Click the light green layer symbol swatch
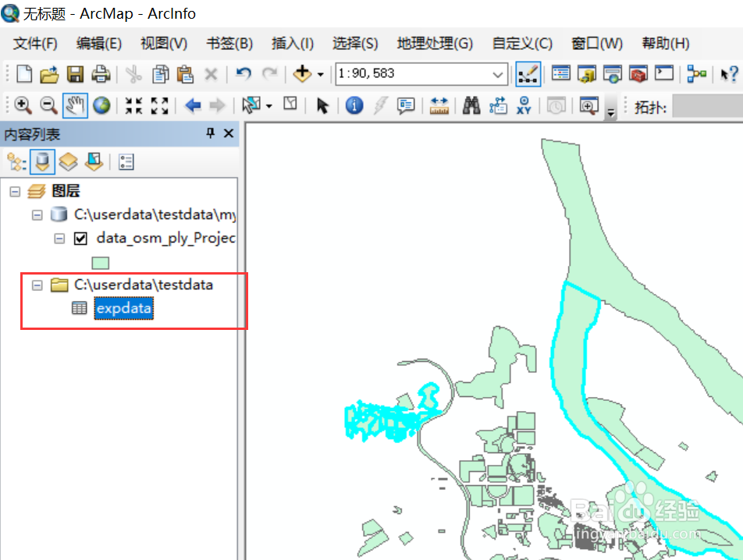This screenshot has width=743, height=560. pos(101,263)
